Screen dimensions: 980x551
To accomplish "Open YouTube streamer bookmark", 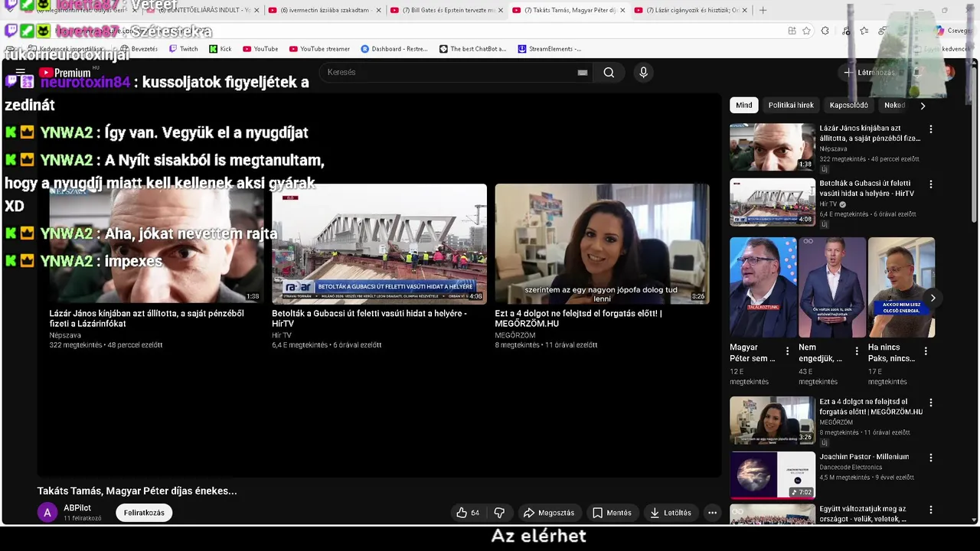I will coord(319,49).
